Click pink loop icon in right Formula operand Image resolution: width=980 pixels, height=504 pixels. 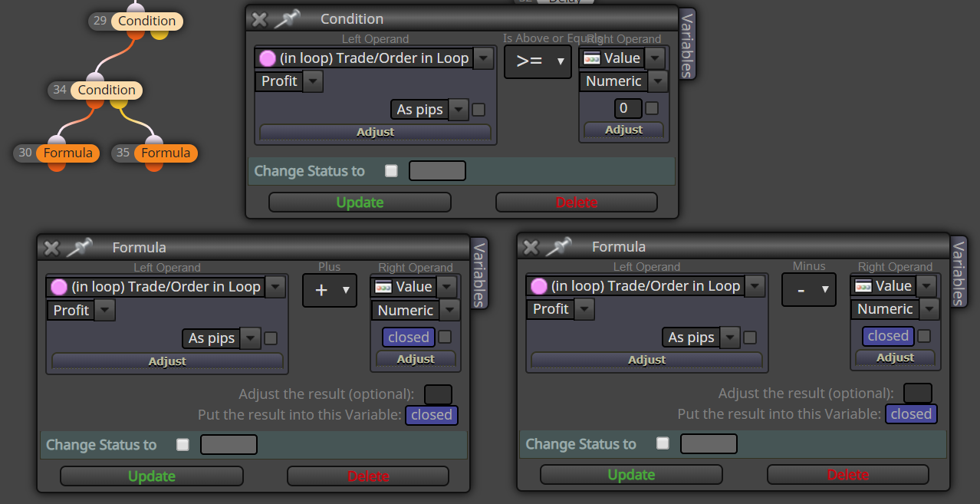pyautogui.click(x=539, y=286)
